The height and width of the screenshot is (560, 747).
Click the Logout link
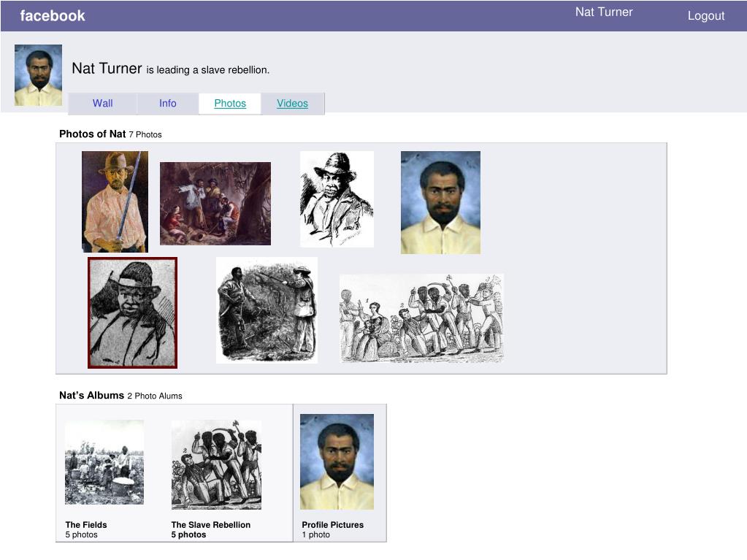point(705,16)
